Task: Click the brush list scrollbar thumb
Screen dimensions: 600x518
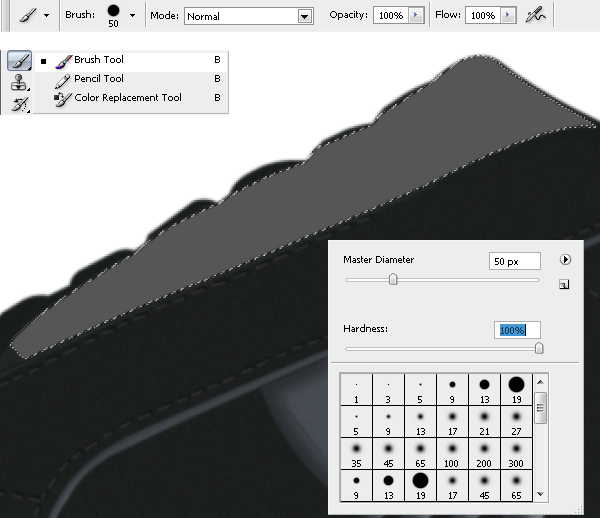Action: 540,408
